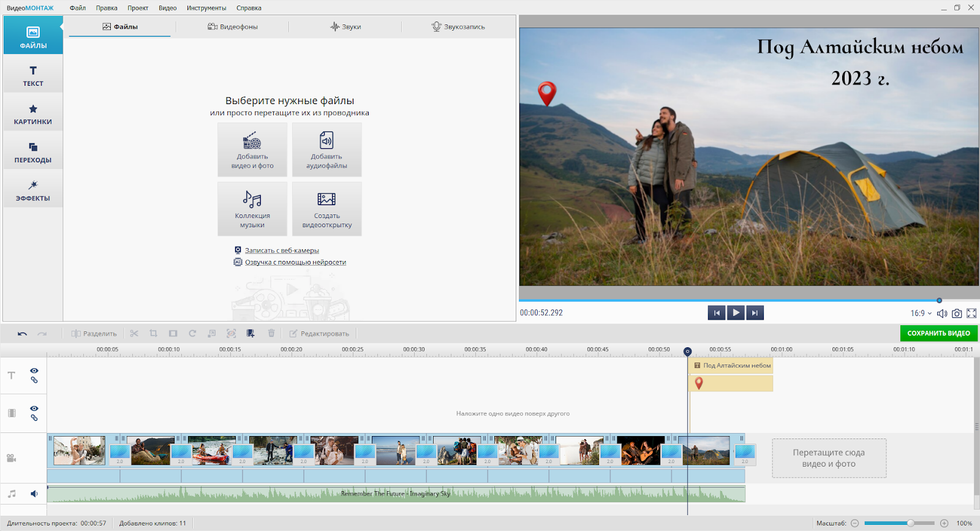Viewport: 980px width, 531px height.
Task: Click the rotate clip icon
Action: (x=192, y=333)
